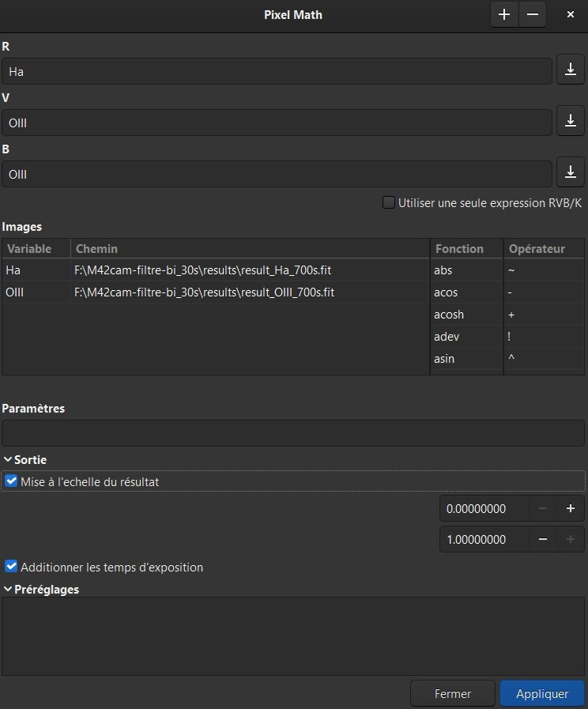Click the download icon beside B expression
Image resolution: width=588 pixels, height=709 pixels.
coord(570,173)
